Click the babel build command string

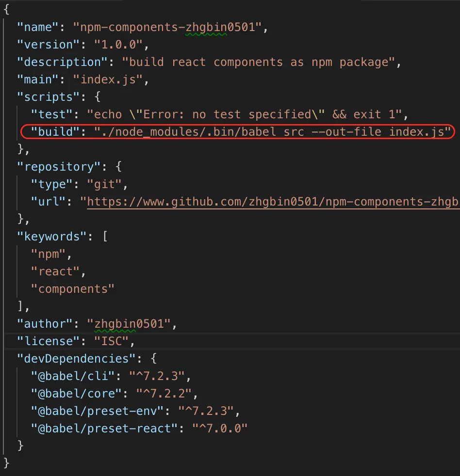[x=272, y=132]
